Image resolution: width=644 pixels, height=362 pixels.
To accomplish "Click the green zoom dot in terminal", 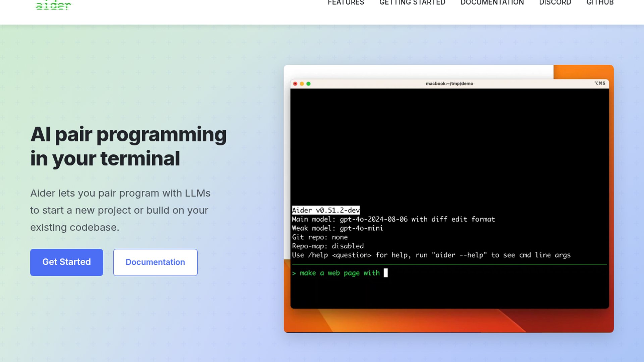I will pos(309,84).
